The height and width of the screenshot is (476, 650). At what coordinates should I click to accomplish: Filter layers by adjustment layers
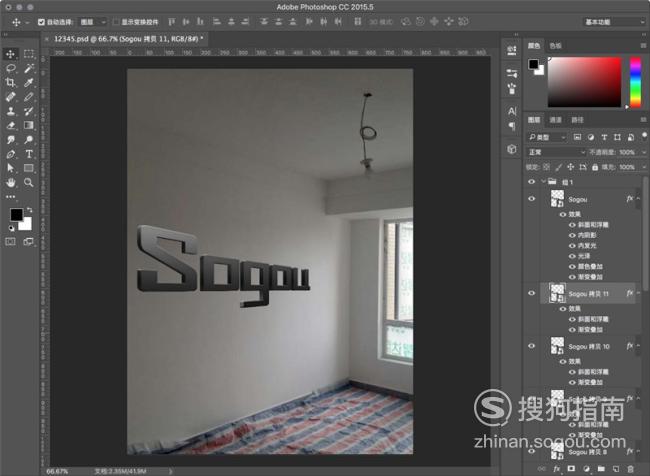(591, 137)
